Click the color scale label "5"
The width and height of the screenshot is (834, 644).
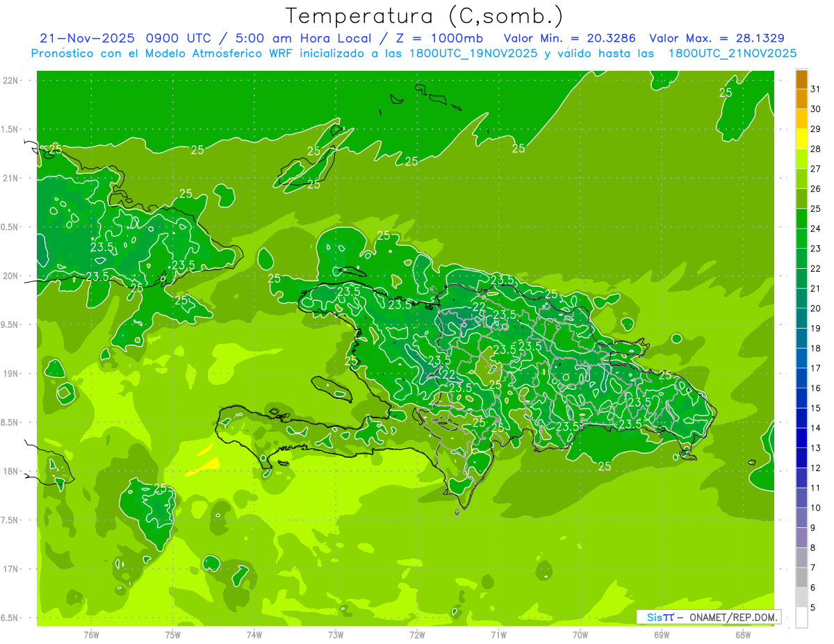(x=813, y=608)
